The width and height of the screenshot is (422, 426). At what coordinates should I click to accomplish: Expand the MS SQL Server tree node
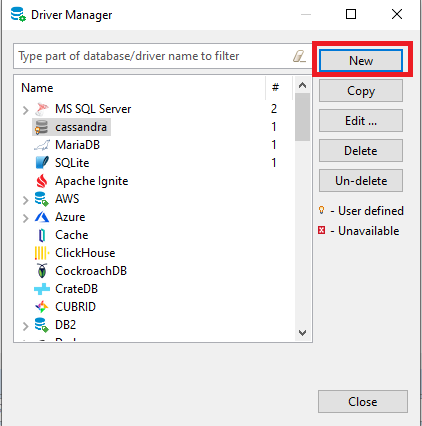pyautogui.click(x=25, y=110)
